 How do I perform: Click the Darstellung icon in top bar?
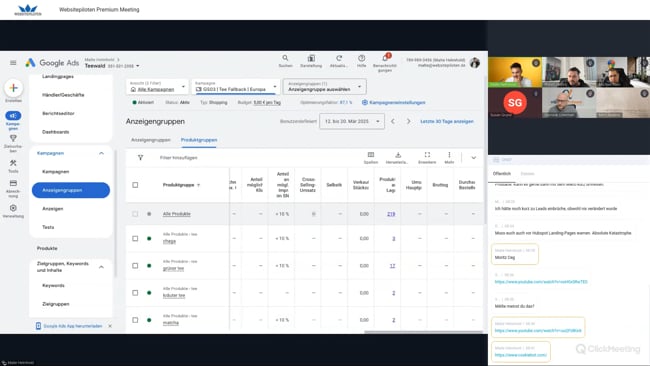coord(311,58)
